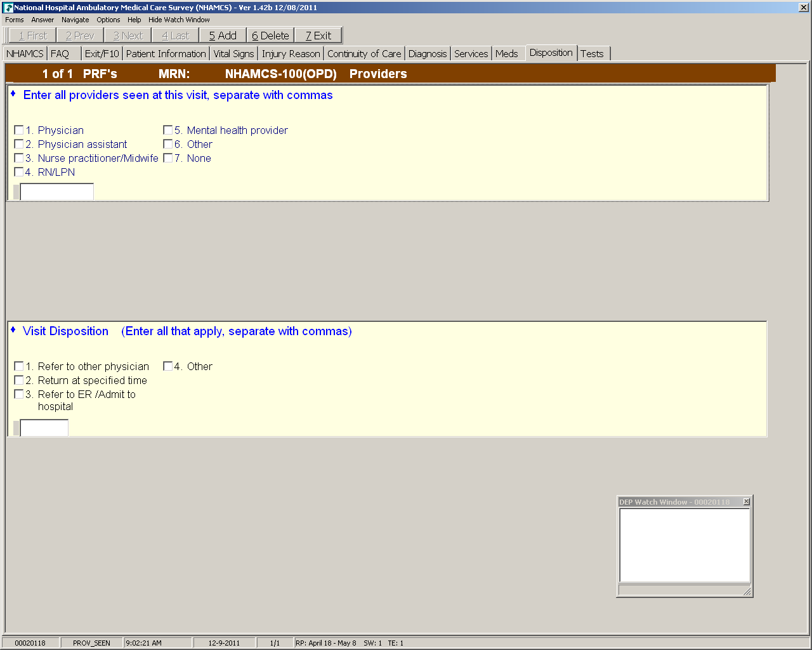Click the 12-9-2011 date in status bar

(225, 643)
